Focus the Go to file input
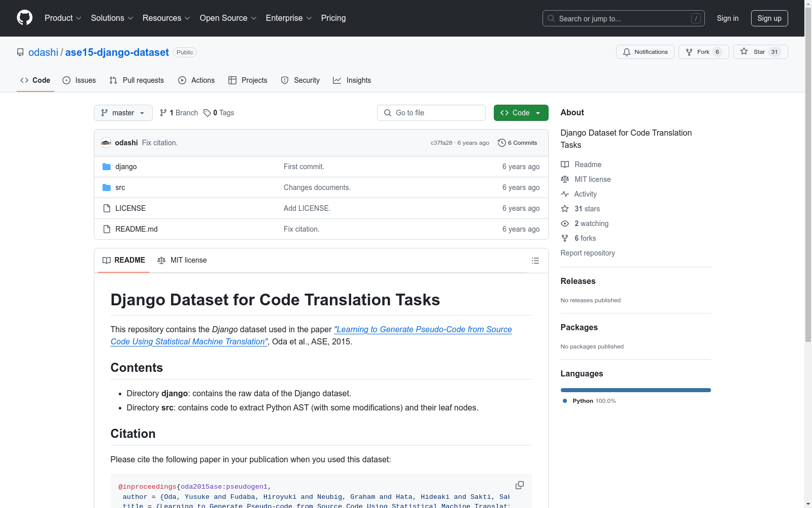Image resolution: width=812 pixels, height=508 pixels. (x=431, y=113)
